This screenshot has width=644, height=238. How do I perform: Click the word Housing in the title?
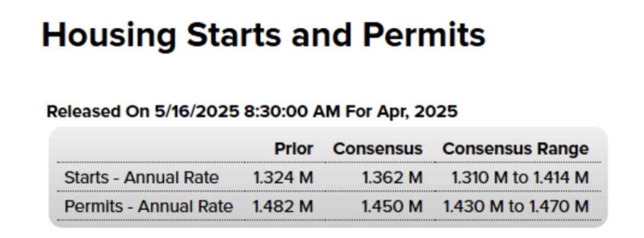point(109,36)
